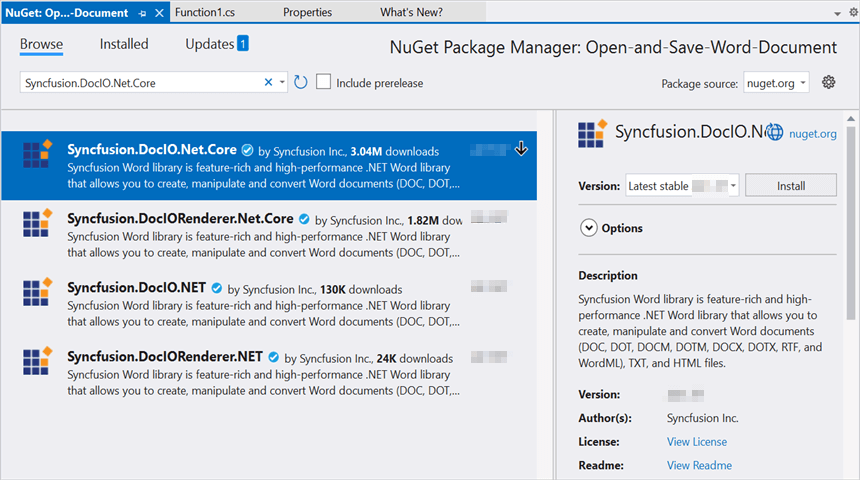Select the Syncfusion.DocIORenderer.NET package row

tap(269, 373)
